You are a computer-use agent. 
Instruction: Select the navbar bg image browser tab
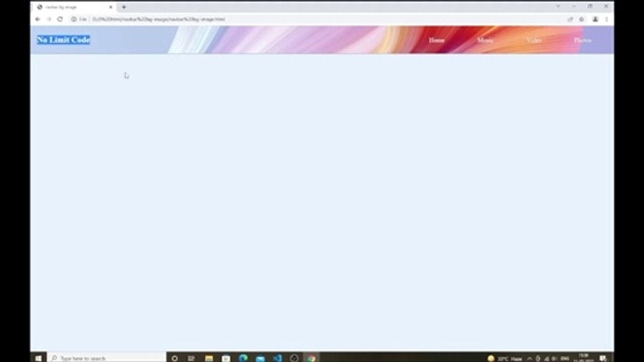tap(74, 7)
